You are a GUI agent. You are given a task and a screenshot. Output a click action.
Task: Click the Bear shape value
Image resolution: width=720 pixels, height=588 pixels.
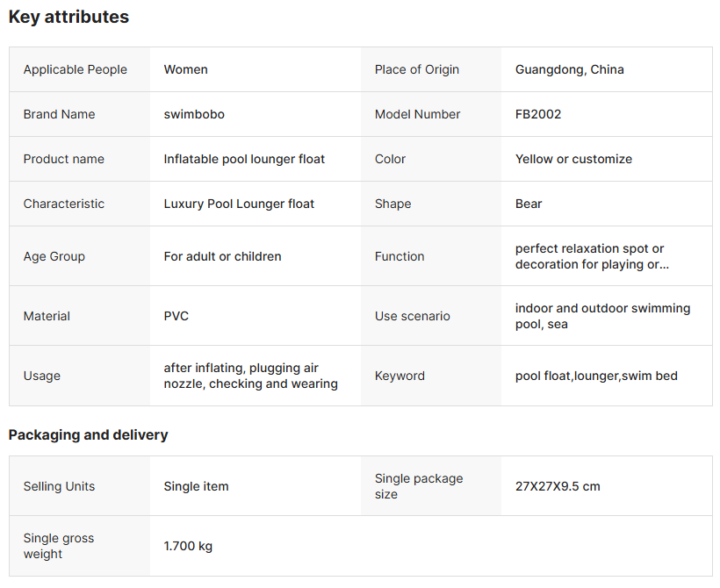(x=529, y=204)
